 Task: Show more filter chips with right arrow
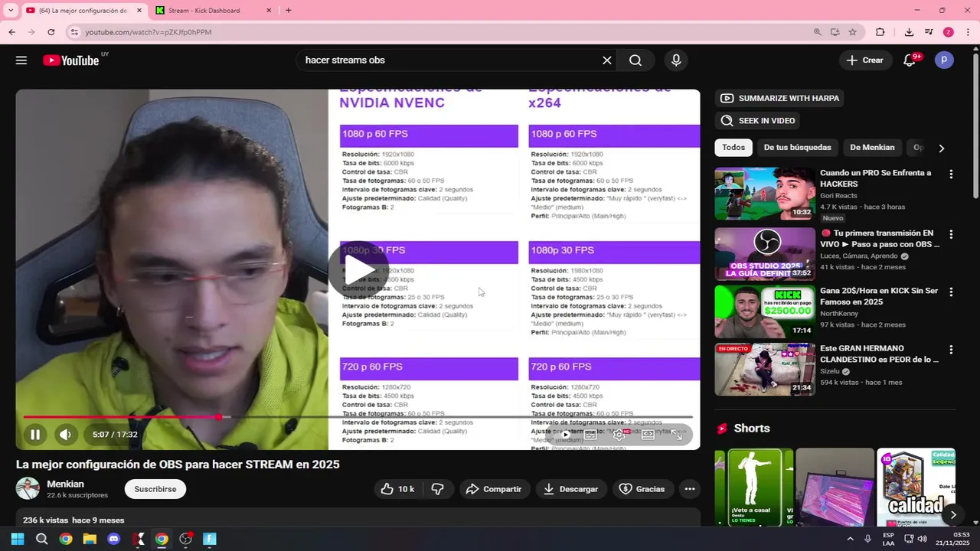click(942, 148)
